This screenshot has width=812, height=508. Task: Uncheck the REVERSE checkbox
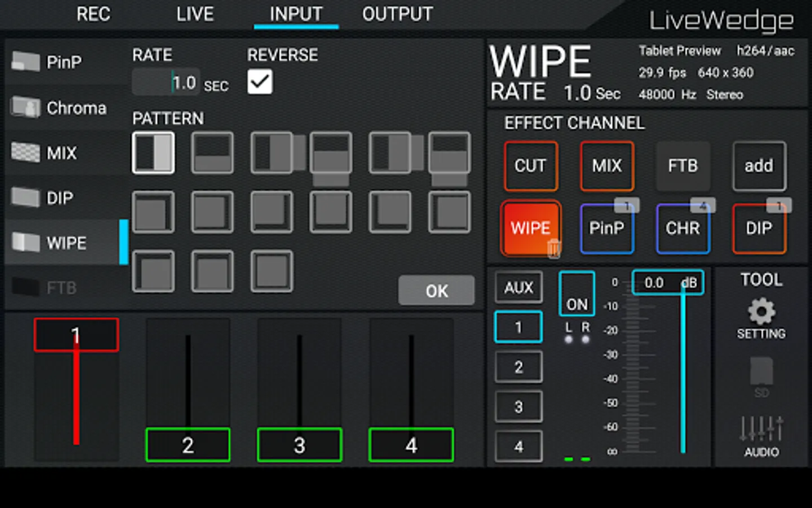260,82
